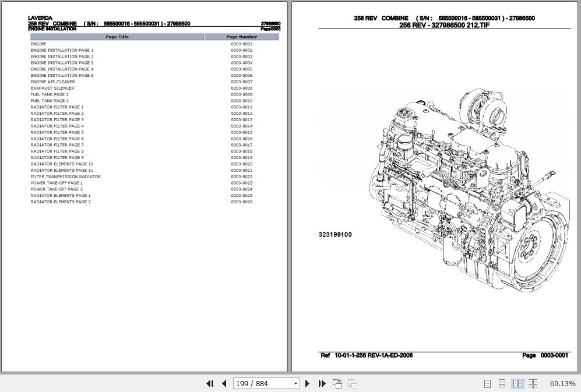
Task: Click the Page Number column header
Action: pyautogui.click(x=241, y=37)
